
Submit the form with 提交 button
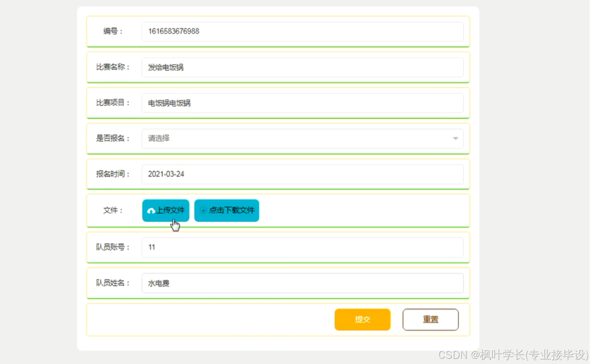(363, 320)
